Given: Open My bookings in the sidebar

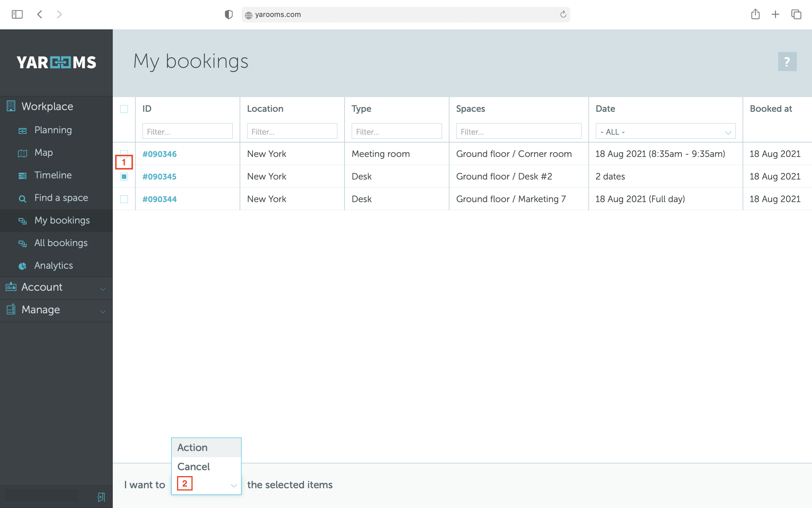Looking at the screenshot, I should 62,221.
